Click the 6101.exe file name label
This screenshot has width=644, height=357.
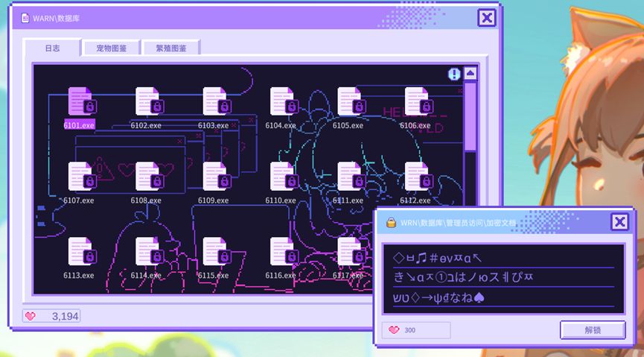coord(79,125)
